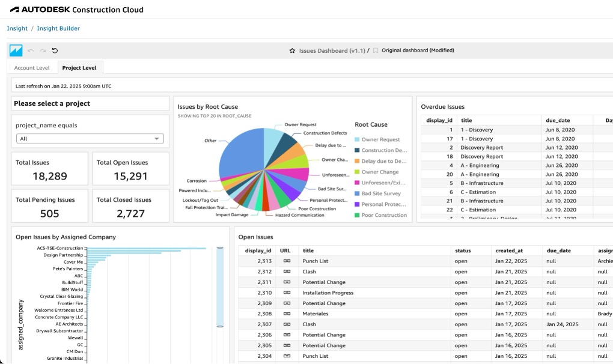Click the bar chart vertical scroll slider
Viewport: 613px width, 364px height.
(220, 287)
